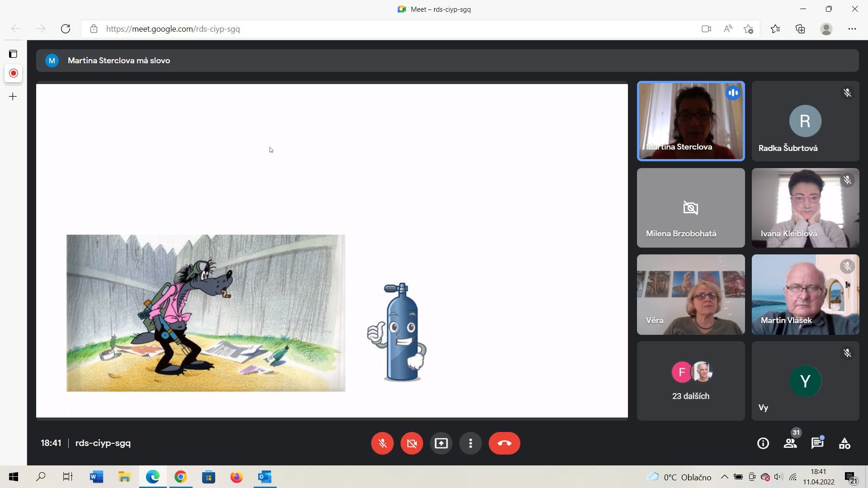Image resolution: width=868 pixels, height=488 pixels.
Task: Open Task View on the taskbar
Action: point(68,477)
